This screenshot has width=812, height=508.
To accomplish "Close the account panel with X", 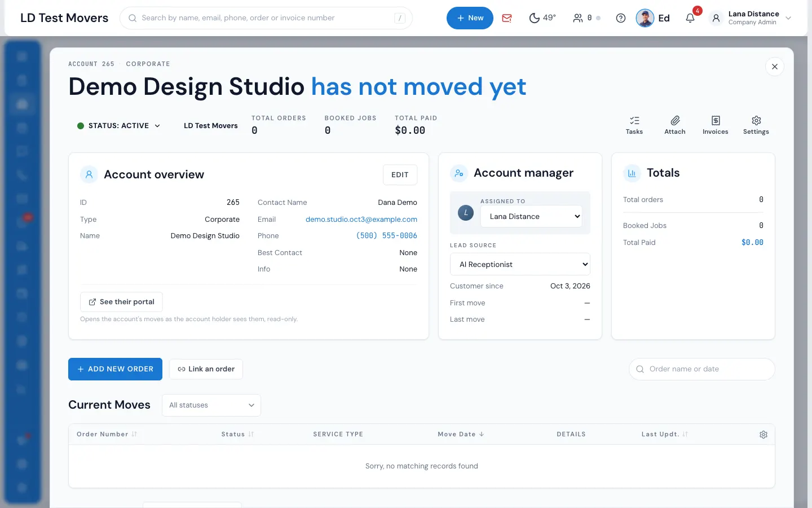I will pos(775,67).
